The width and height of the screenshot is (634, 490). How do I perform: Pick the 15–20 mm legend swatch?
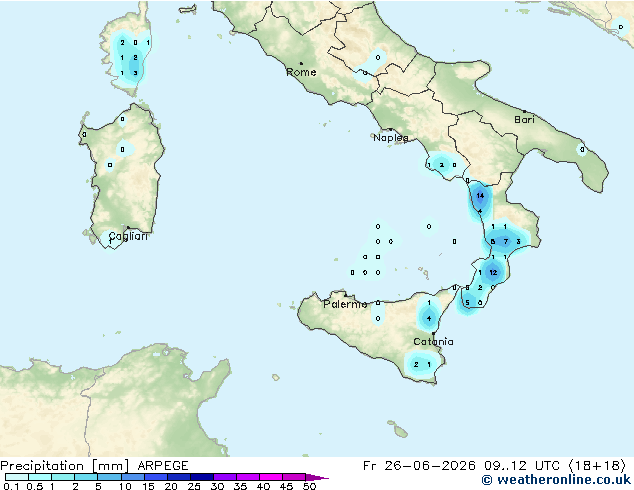click(x=155, y=477)
